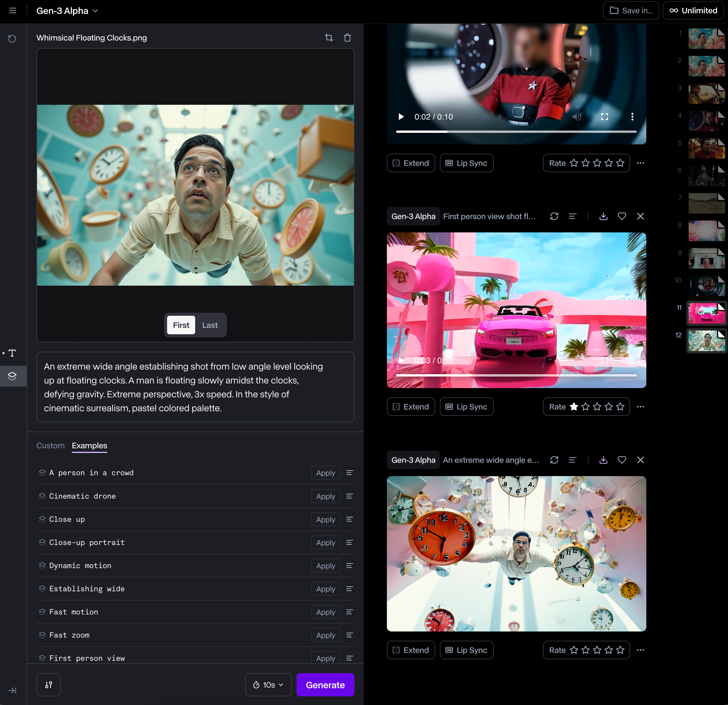Viewport: 728px width, 705px height.
Task: Switch to Last frame toggle
Action: click(x=210, y=325)
